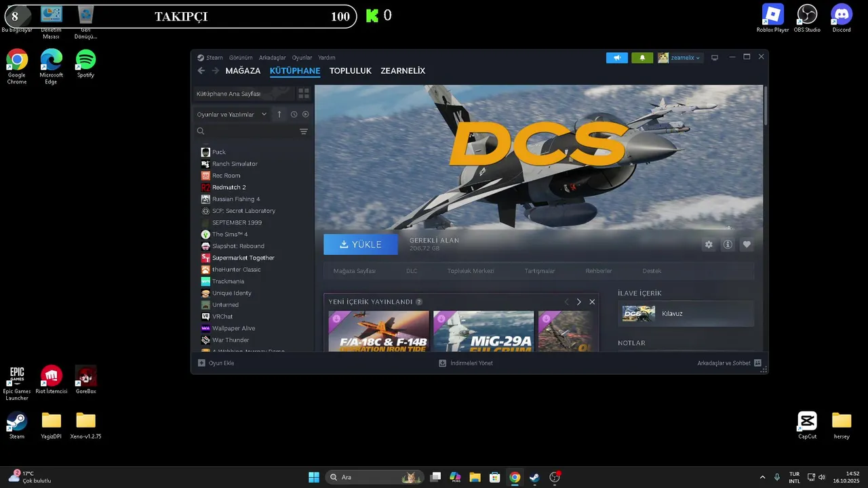
Task: Open İndirmeleri Yönet downloads manager
Action: pyautogui.click(x=466, y=363)
